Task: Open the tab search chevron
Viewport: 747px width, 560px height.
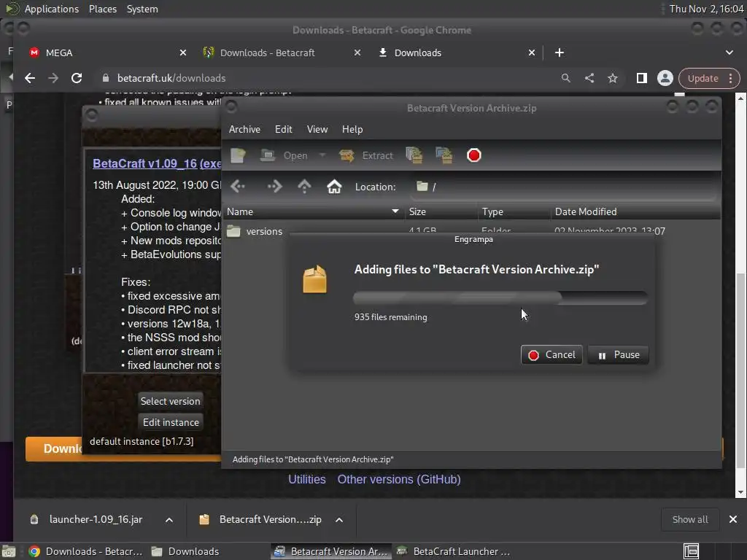Action: (x=729, y=52)
